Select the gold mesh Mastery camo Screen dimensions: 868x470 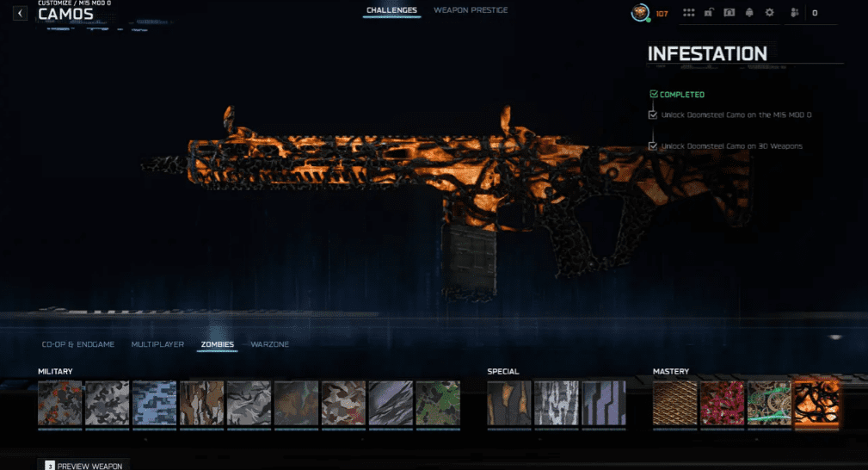point(675,403)
